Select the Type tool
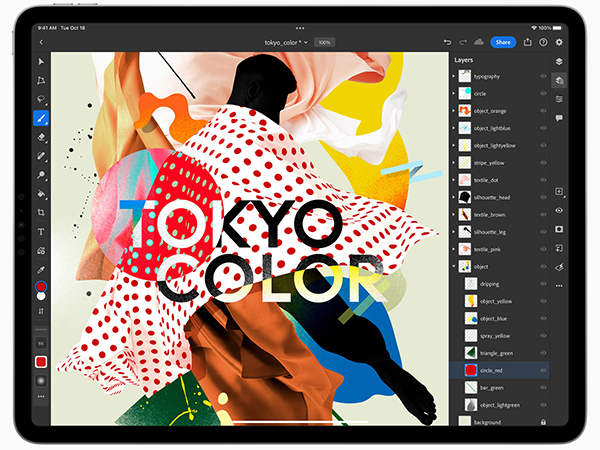600x450 pixels. coord(41,232)
